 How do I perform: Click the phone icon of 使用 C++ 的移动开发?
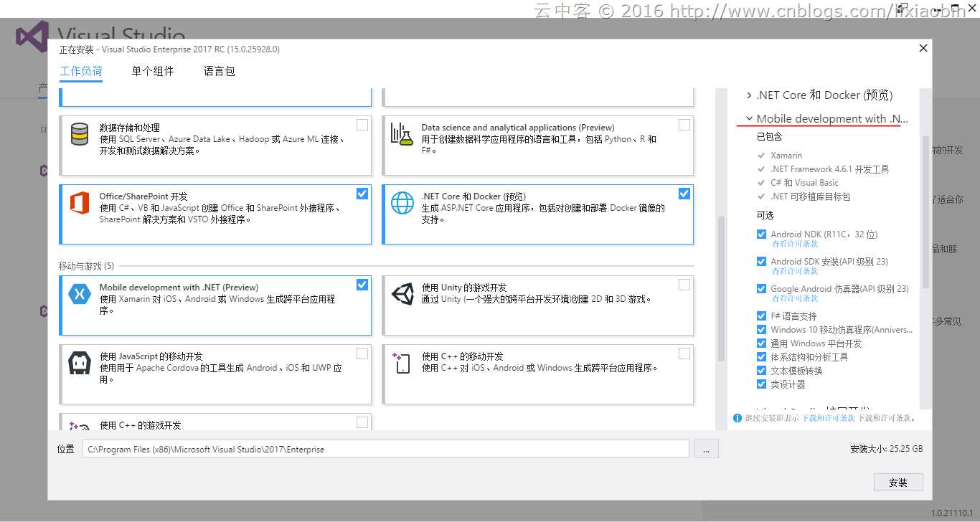401,362
